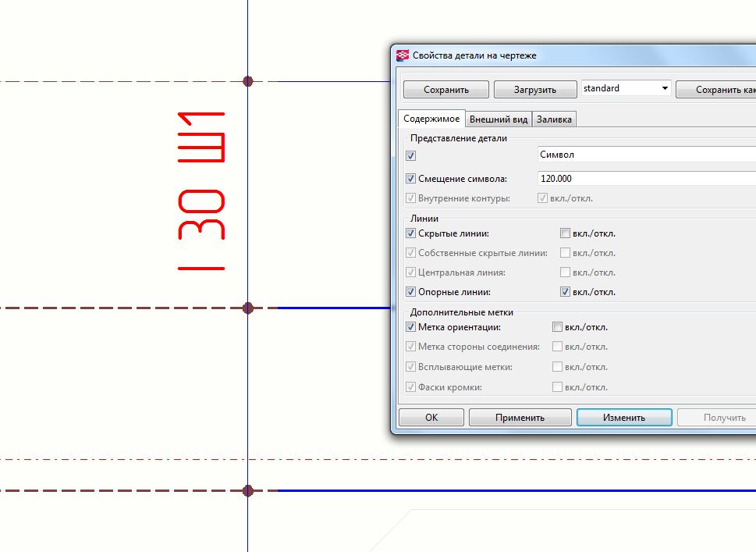Select the red part mark text Ш1
The height and width of the screenshot is (552, 756).
(x=201, y=137)
